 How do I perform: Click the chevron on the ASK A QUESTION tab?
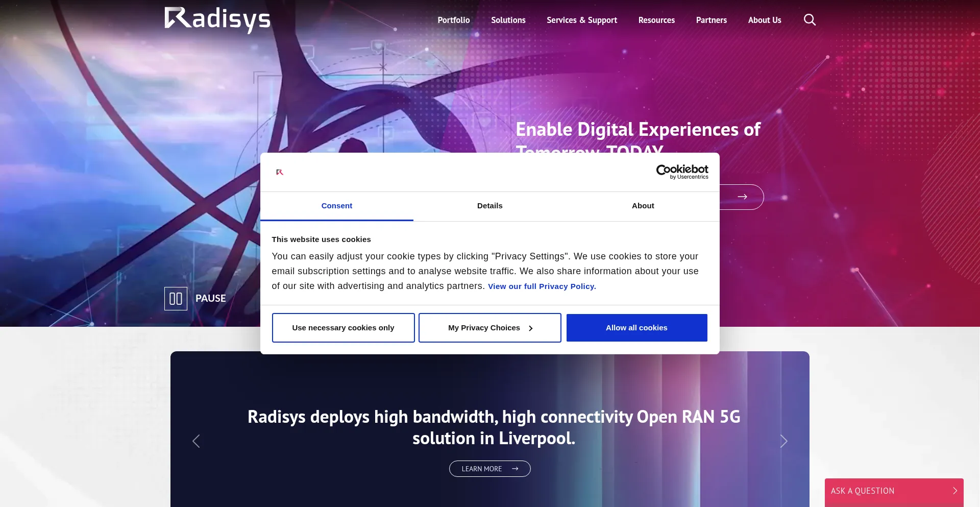coord(956,490)
